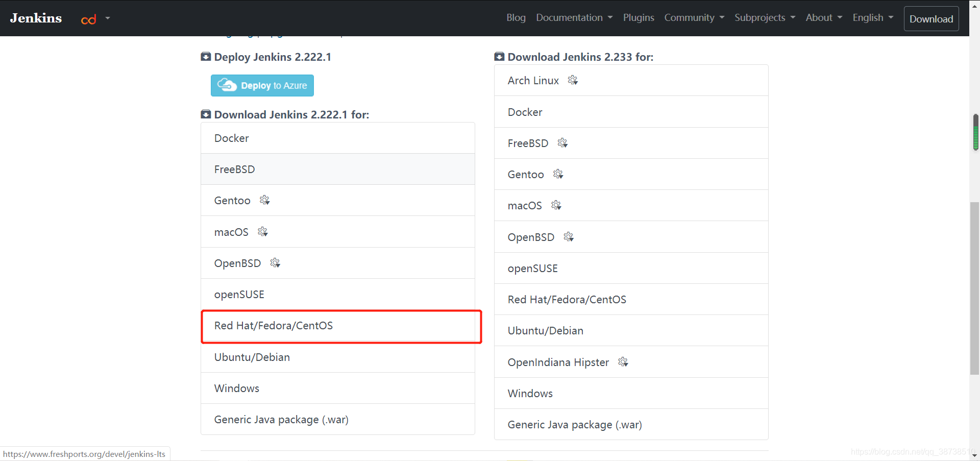
Task: Select OpenBSD under Jenkins 2.233
Action: (631, 237)
